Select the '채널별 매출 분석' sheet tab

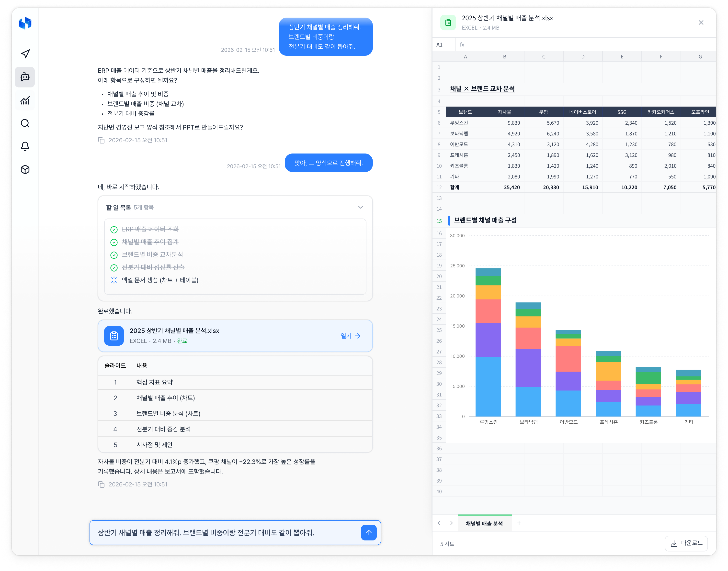click(484, 524)
